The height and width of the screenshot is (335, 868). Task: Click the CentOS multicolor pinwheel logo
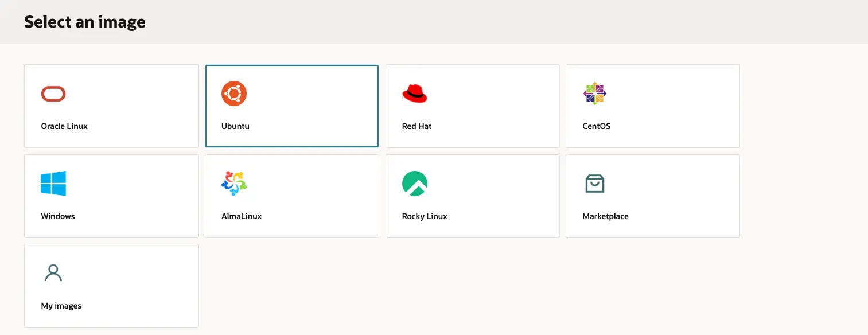tap(595, 94)
